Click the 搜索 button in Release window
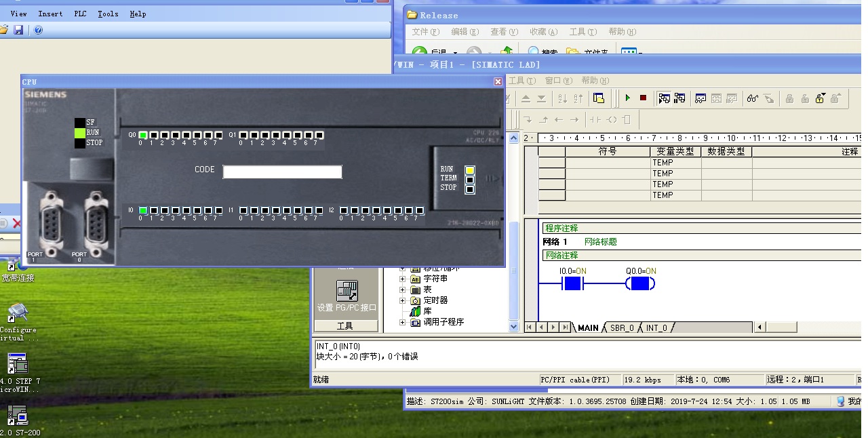The image size is (868, 438). [542, 52]
